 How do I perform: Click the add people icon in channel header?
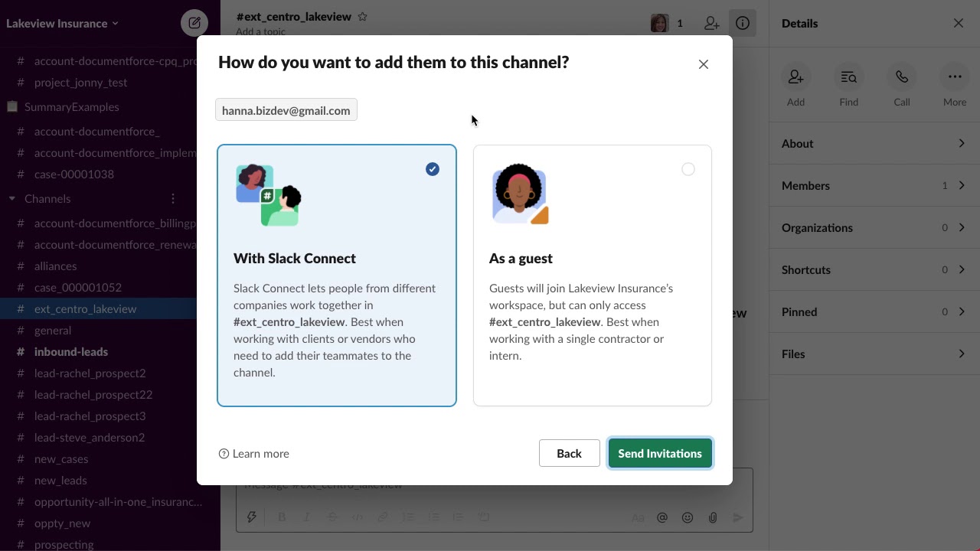click(x=711, y=24)
